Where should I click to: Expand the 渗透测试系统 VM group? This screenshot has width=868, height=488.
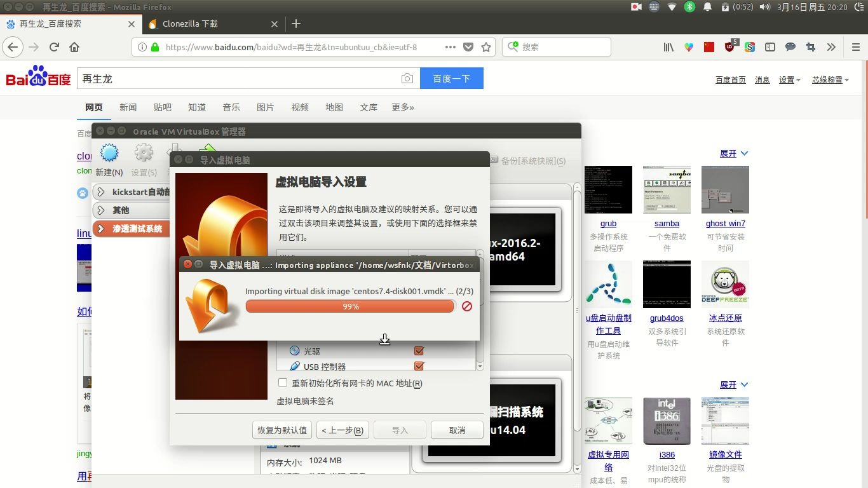(102, 228)
